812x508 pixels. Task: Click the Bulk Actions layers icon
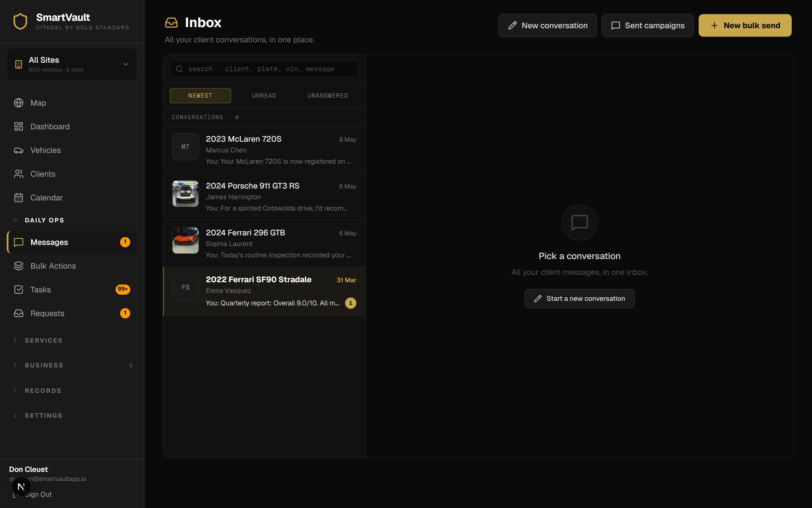click(x=18, y=266)
